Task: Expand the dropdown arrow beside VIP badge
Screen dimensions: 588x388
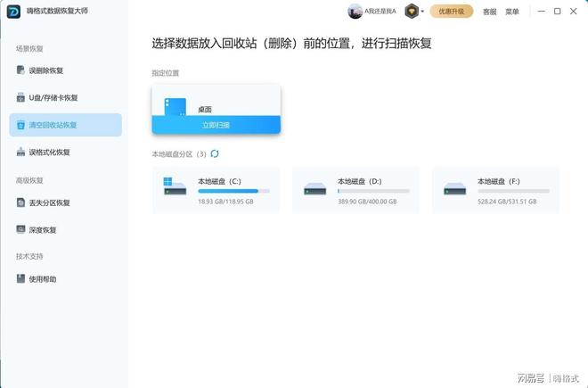Action: point(422,12)
